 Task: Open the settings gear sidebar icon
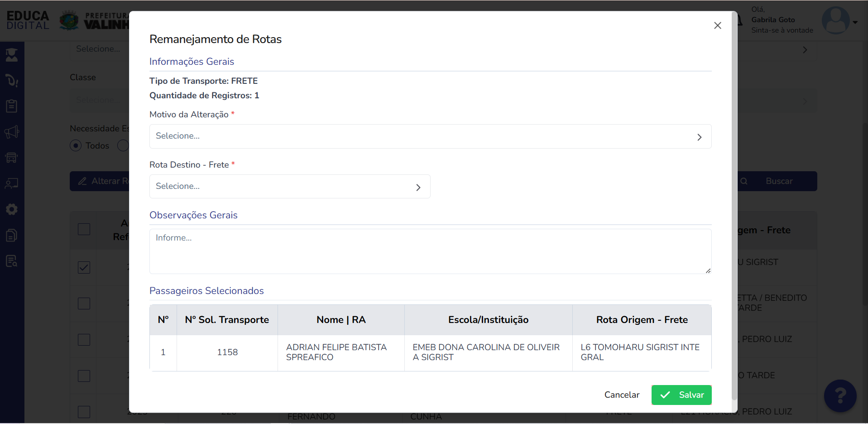tap(12, 209)
